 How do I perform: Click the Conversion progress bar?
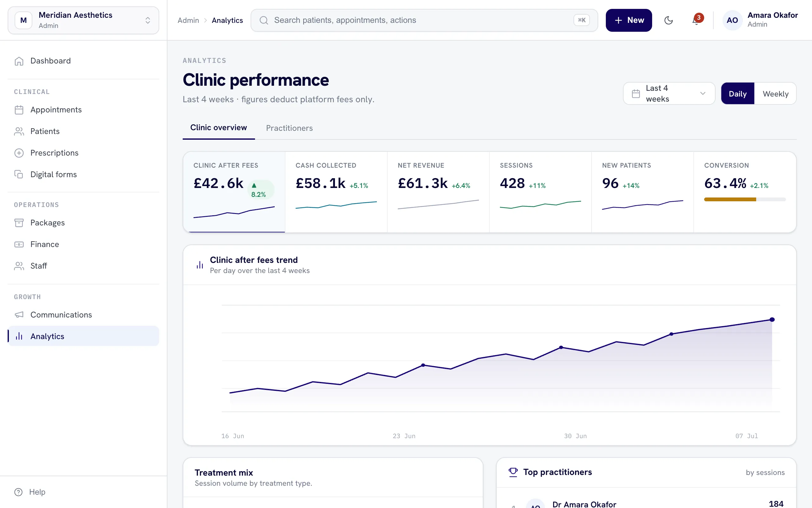pos(745,200)
